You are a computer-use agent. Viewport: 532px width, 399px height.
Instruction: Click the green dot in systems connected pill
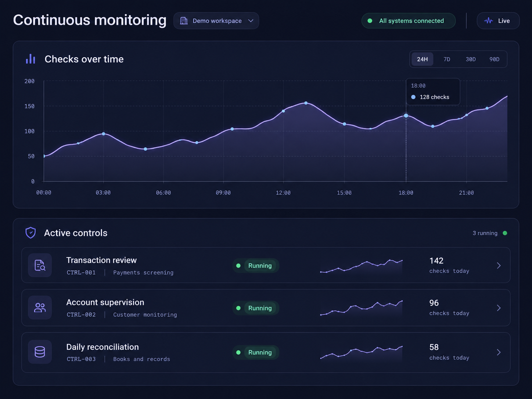click(x=370, y=21)
